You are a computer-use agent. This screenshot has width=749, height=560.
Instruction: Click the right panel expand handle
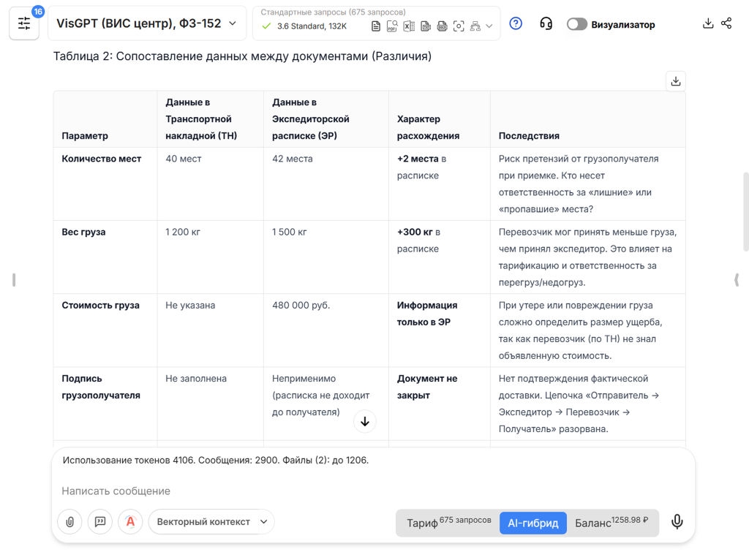point(737,280)
